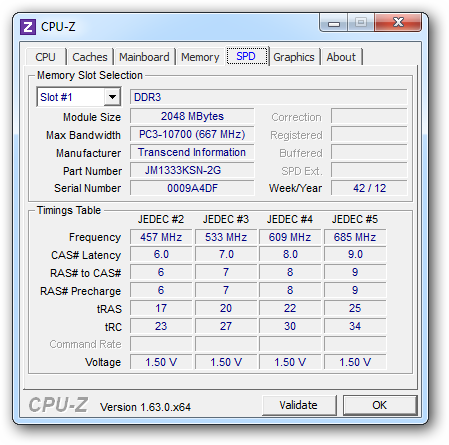Show the About tab
This screenshot has height=445, width=449.
click(341, 57)
